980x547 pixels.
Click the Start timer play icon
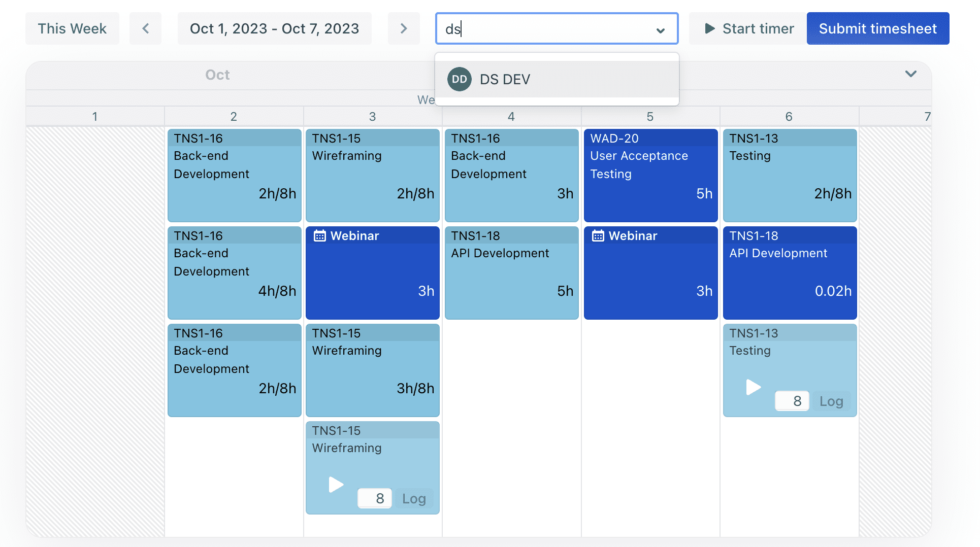click(x=709, y=28)
